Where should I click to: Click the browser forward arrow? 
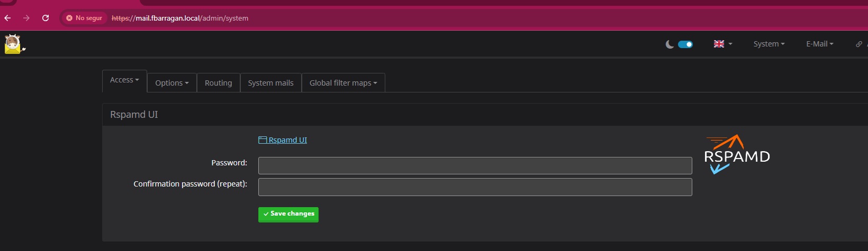26,18
